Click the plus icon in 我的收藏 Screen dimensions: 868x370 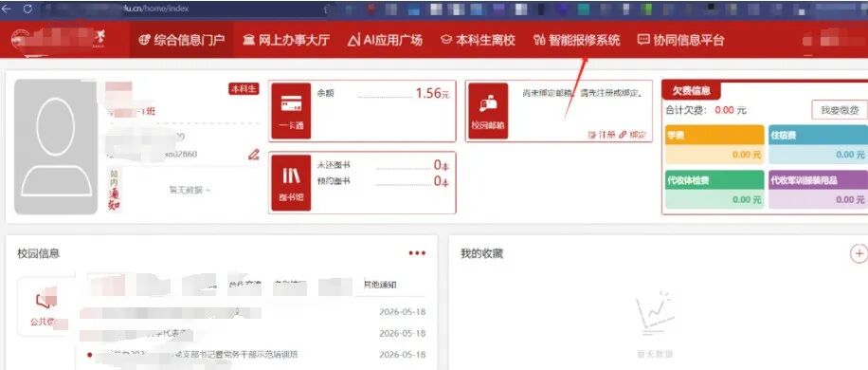pyautogui.click(x=859, y=253)
